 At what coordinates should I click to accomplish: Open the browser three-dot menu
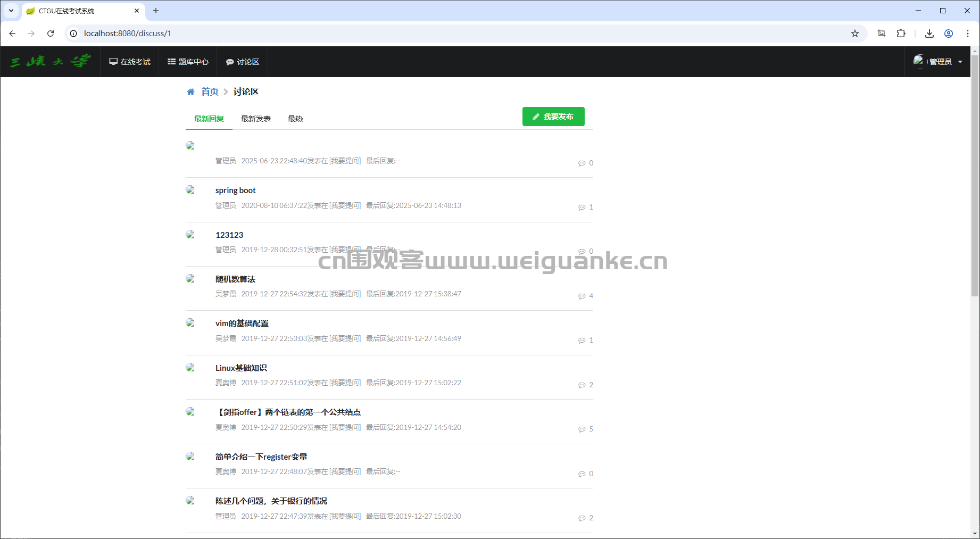point(968,33)
